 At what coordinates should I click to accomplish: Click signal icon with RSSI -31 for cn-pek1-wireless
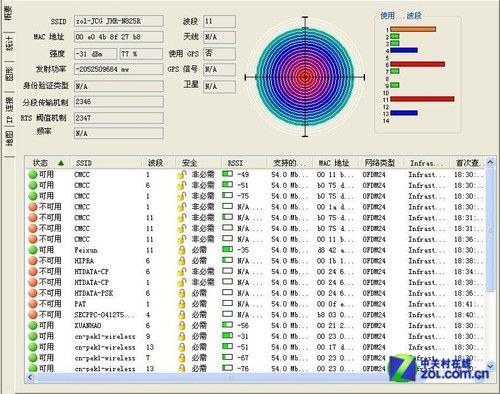pyautogui.click(x=227, y=335)
